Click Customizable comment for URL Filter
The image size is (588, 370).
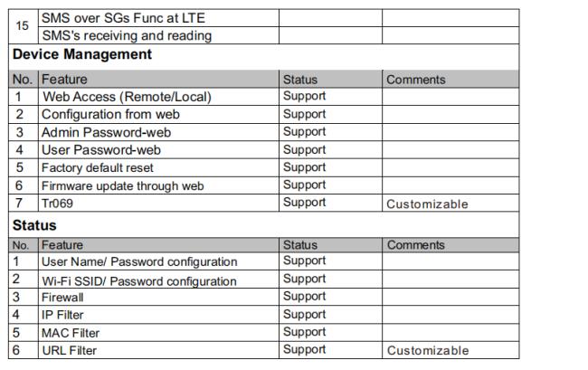(428, 350)
